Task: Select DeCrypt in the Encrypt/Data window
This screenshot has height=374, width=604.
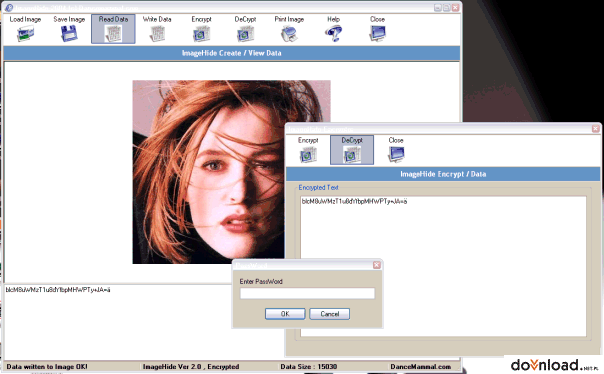Action: [352, 150]
